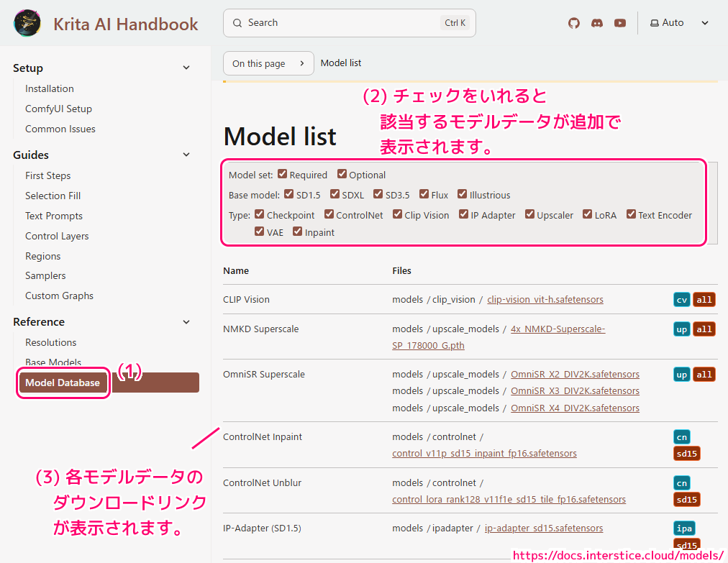Image resolution: width=728 pixels, height=563 pixels.
Task: Download OmniSR_X2_DIV2K.safetensors file
Action: (575, 375)
